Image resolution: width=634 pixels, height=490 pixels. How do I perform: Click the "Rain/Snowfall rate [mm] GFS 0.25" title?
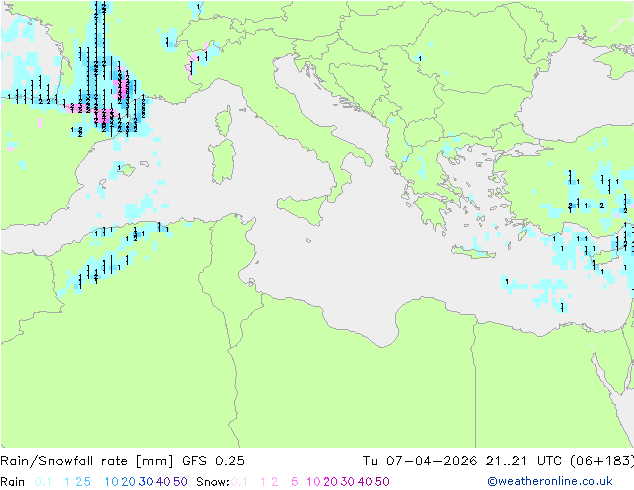[122, 461]
